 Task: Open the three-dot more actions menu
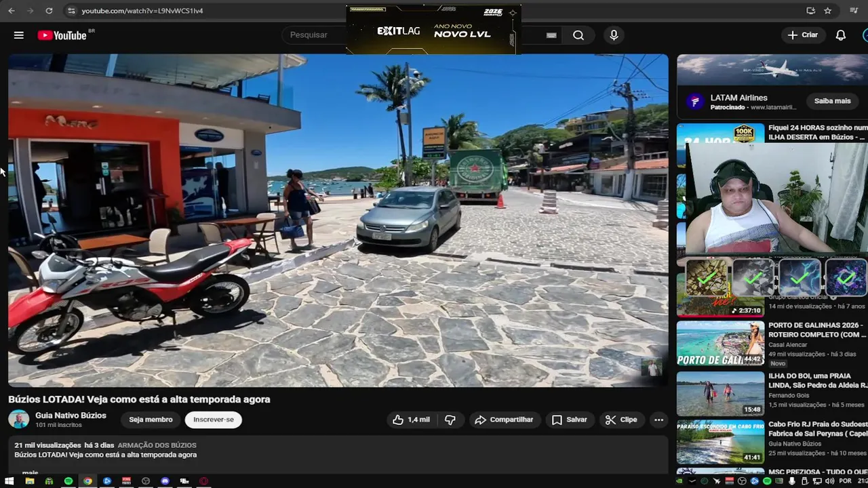point(658,420)
